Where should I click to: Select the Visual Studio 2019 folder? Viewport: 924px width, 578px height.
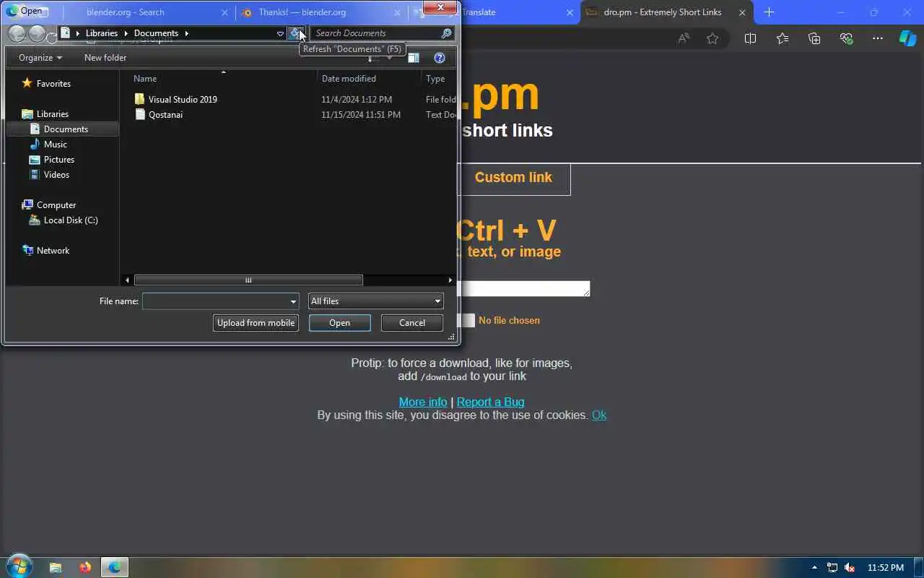coord(183,100)
